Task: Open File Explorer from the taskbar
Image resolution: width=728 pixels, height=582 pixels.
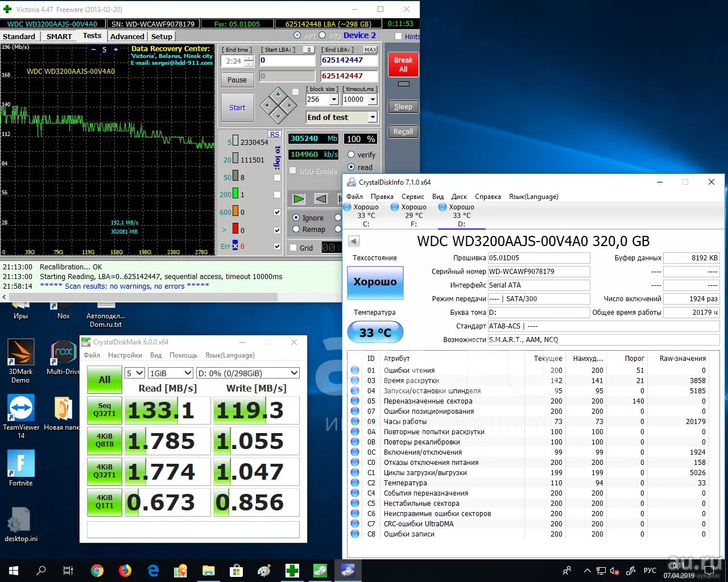Action: click(x=209, y=571)
